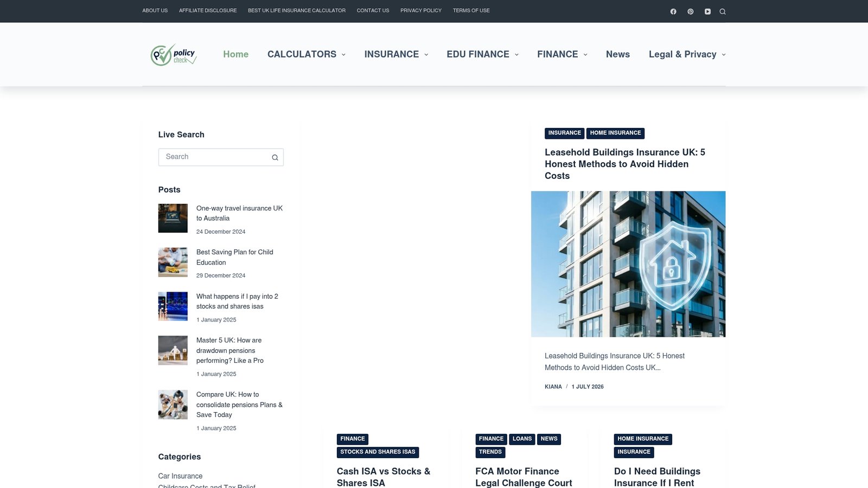
Task: Open 'One-way travel insurance UK to Australia' post
Action: [239, 213]
